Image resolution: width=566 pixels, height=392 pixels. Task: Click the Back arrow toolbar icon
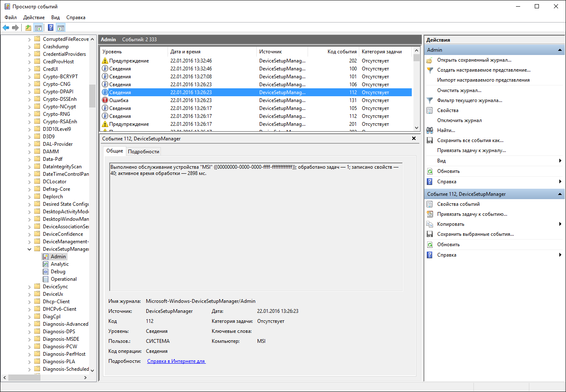pos(6,28)
